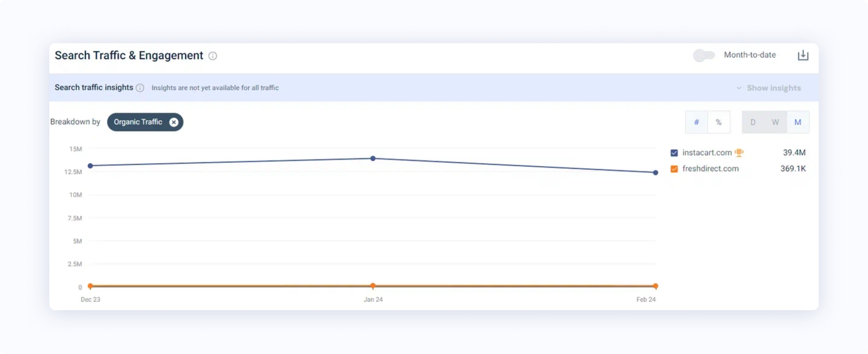The image size is (868, 354).
Task: Switch to weekly (W) granularity
Action: coord(775,122)
